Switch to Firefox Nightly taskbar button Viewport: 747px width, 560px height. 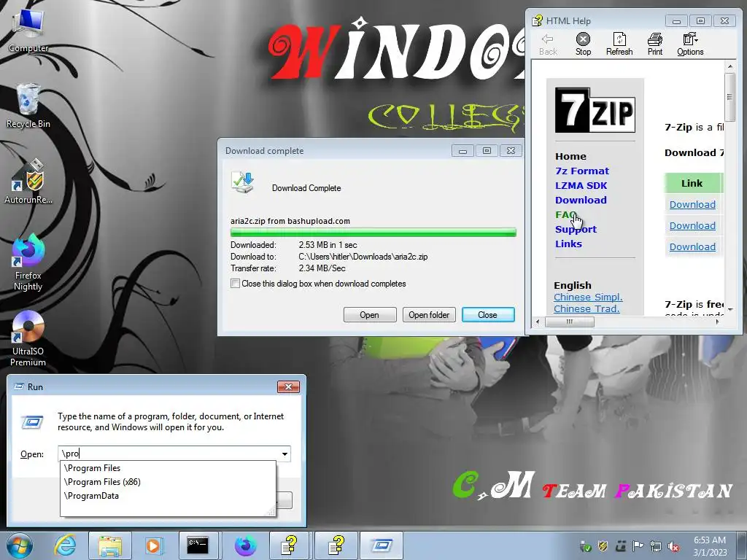point(245,545)
